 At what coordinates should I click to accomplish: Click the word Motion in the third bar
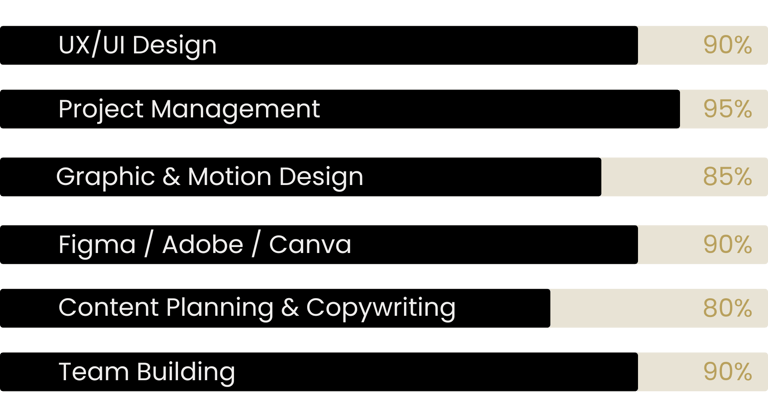point(230,176)
